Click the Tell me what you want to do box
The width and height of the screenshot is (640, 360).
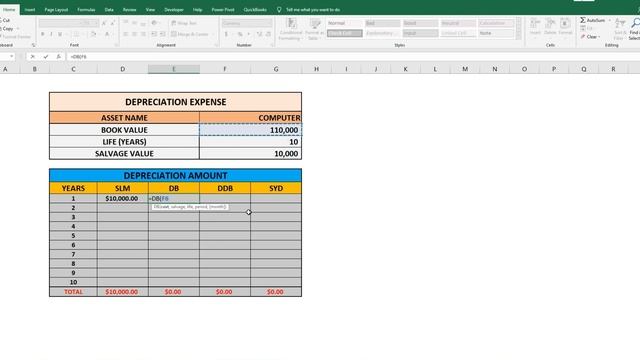pos(313,9)
